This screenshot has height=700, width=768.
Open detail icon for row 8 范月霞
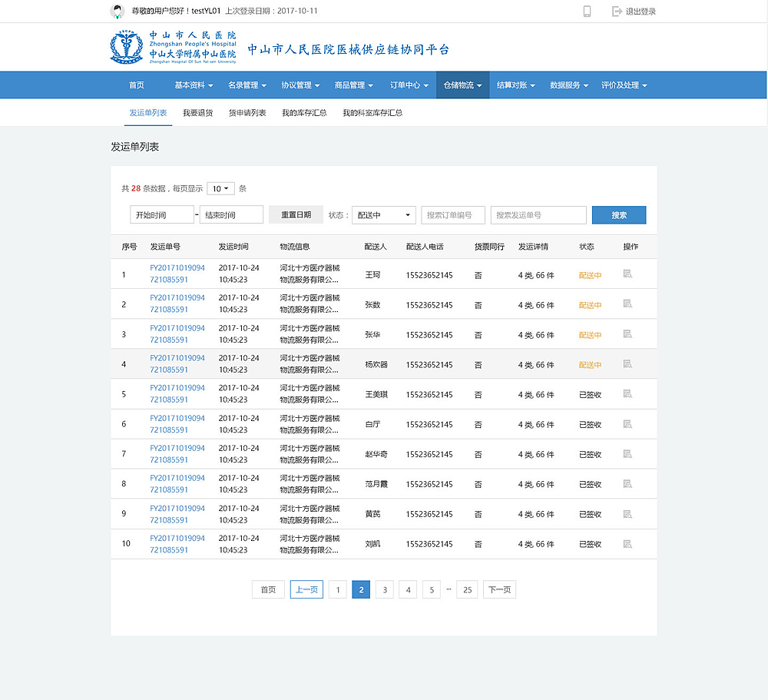click(627, 484)
